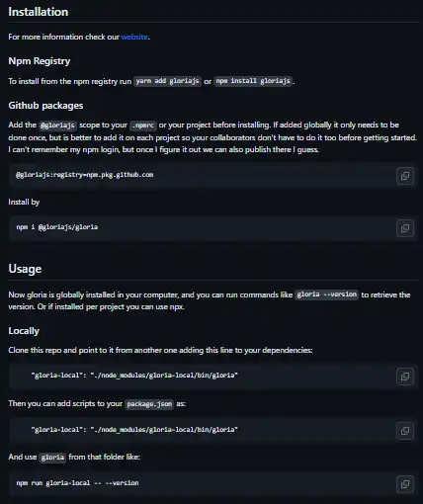Image resolution: width=423 pixels, height=504 pixels.
Task: Click the Locally heading
Action: [24, 331]
